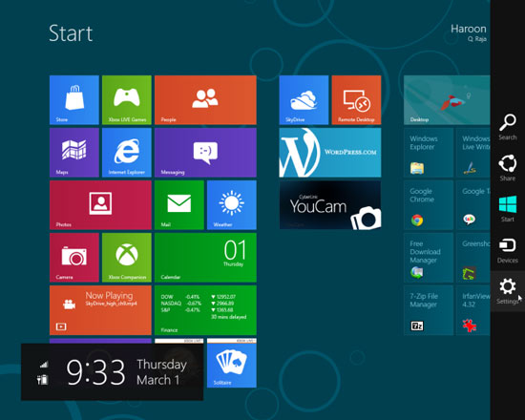Open the Solitaire tile

point(232,363)
